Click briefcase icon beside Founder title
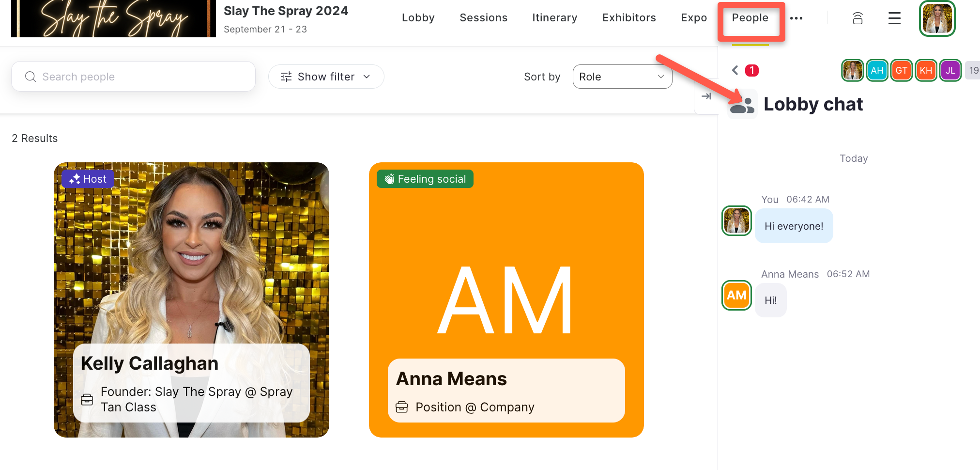This screenshot has height=470, width=980. click(x=87, y=399)
